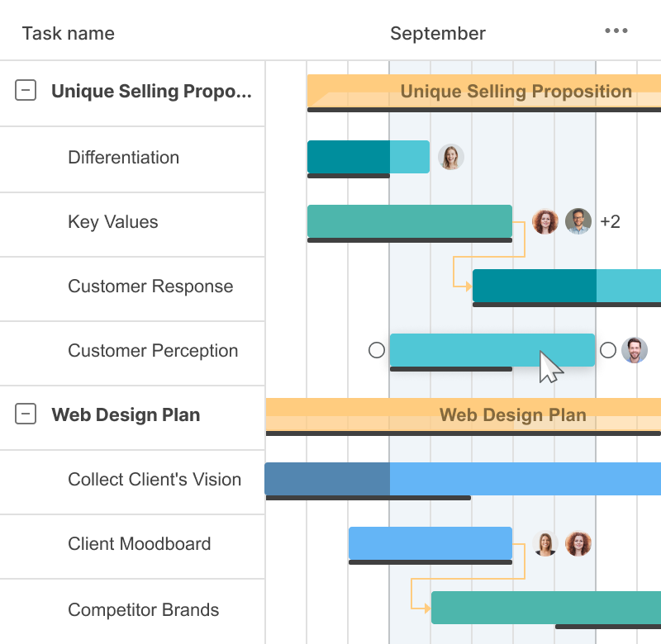Image resolution: width=661 pixels, height=644 pixels.
Task: Click left link circle of Customer Perception bar
Action: 377,350
